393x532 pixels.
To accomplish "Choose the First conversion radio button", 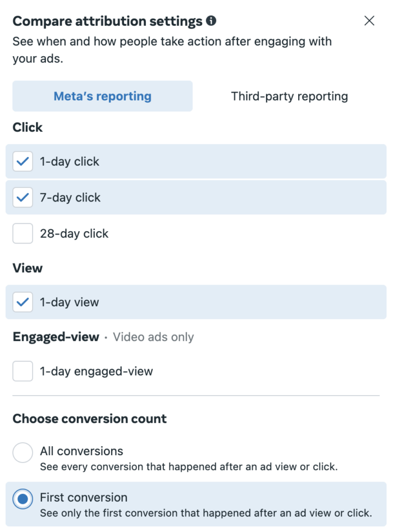I will point(23,498).
